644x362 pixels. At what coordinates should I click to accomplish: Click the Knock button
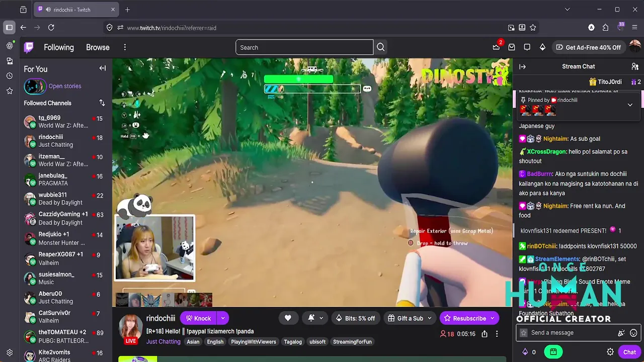click(198, 318)
